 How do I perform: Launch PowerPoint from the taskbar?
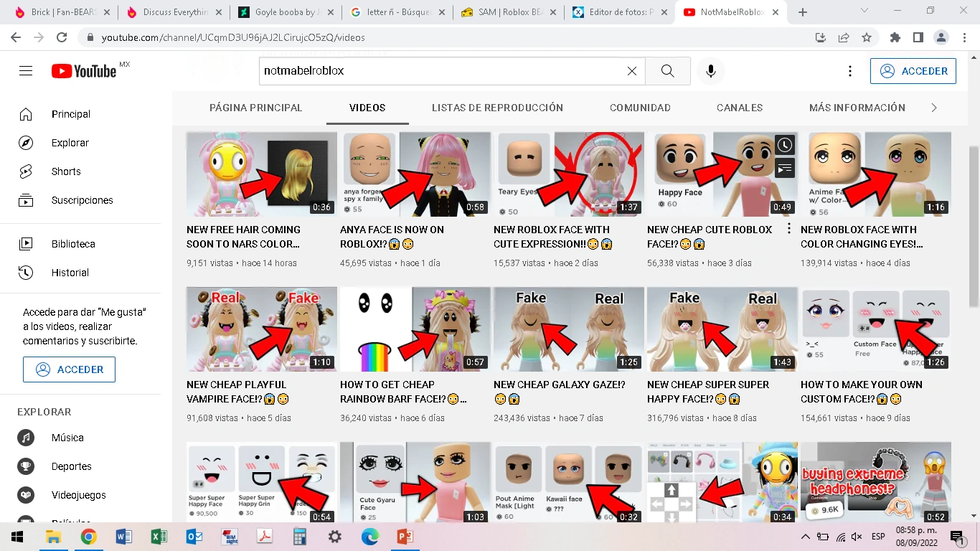coord(405,536)
